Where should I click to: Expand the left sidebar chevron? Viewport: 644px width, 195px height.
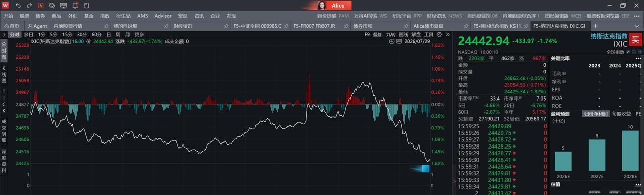[4, 35]
